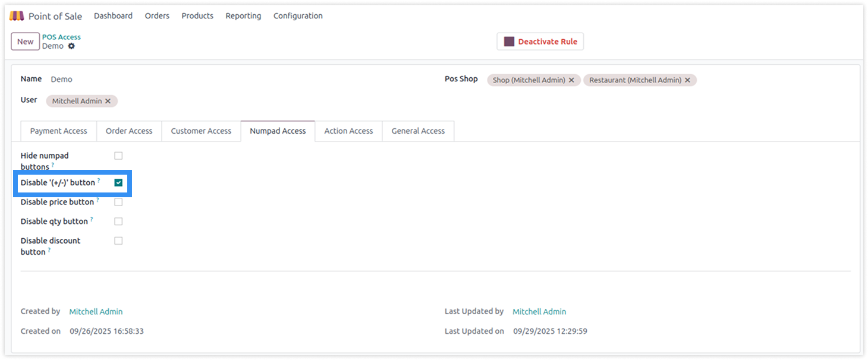
Task: Enable the Disable discount button checkbox
Action: tap(118, 241)
